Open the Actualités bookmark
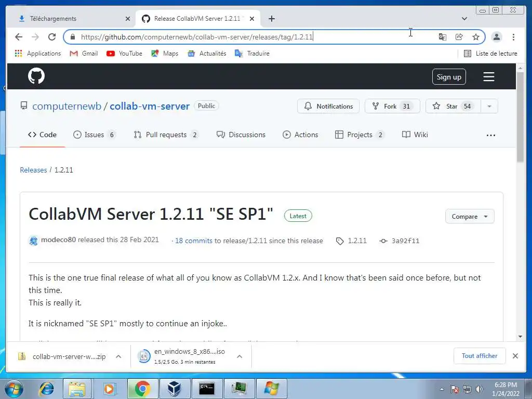This screenshot has width=532, height=399. click(x=207, y=54)
